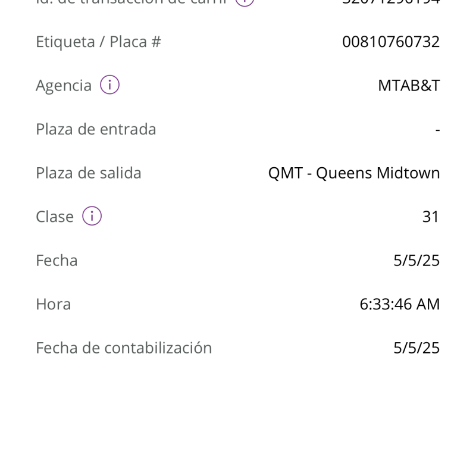476x476 pixels.
Task: Select the Etiqueta / Placa # label
Action: [98, 42]
